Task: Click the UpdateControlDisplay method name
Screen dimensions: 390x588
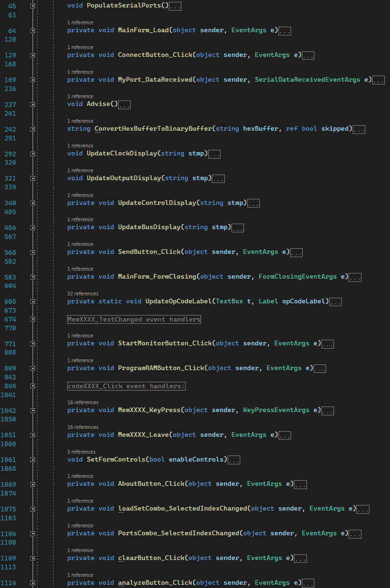Action: (x=157, y=203)
